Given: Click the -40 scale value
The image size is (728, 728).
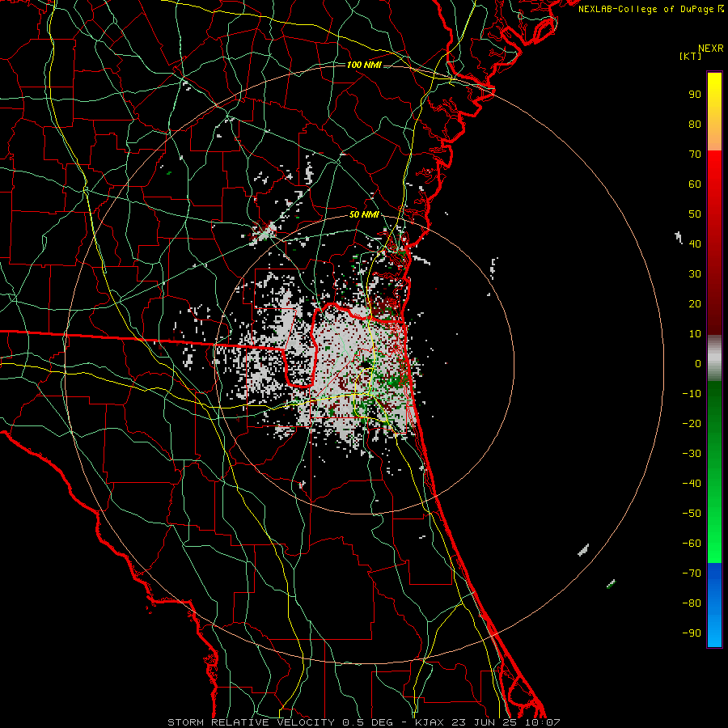Looking at the screenshot, I should pyautogui.click(x=692, y=484).
